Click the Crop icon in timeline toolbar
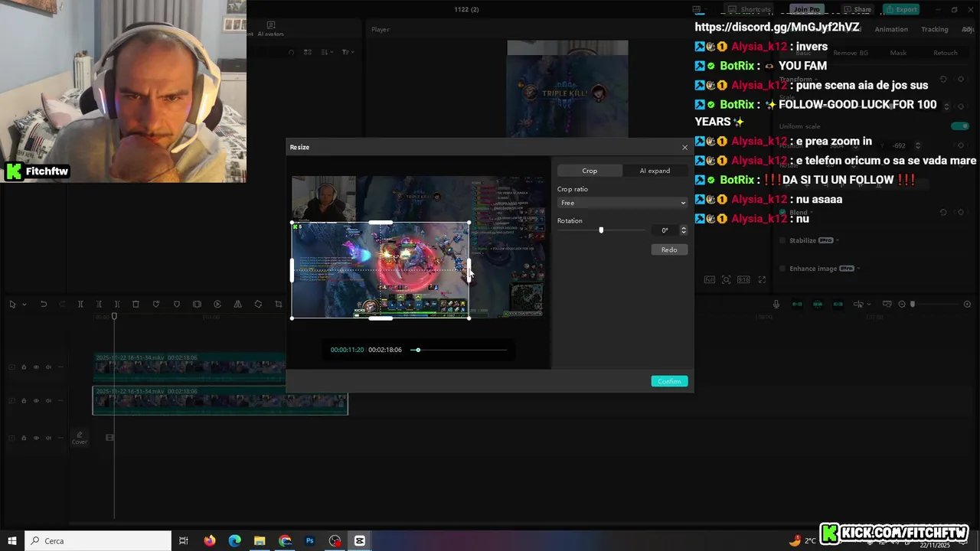The width and height of the screenshot is (980, 551). [279, 304]
